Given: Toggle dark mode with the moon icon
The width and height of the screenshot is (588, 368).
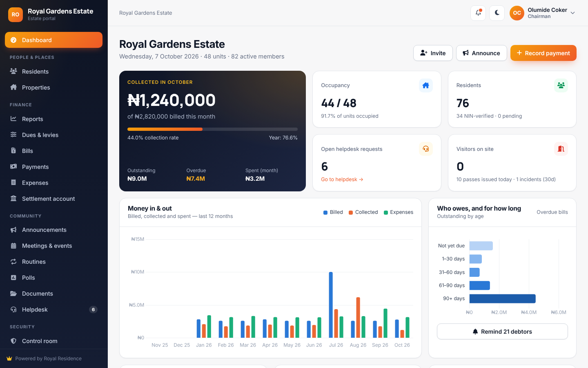Looking at the screenshot, I should click(x=497, y=13).
